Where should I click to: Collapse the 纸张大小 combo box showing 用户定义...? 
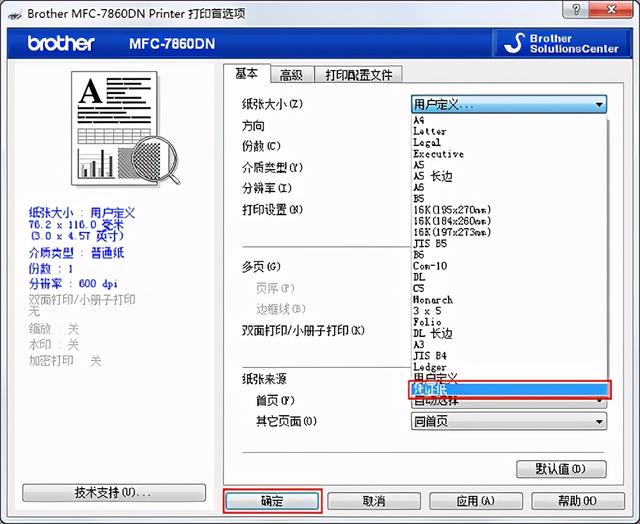coord(509,104)
